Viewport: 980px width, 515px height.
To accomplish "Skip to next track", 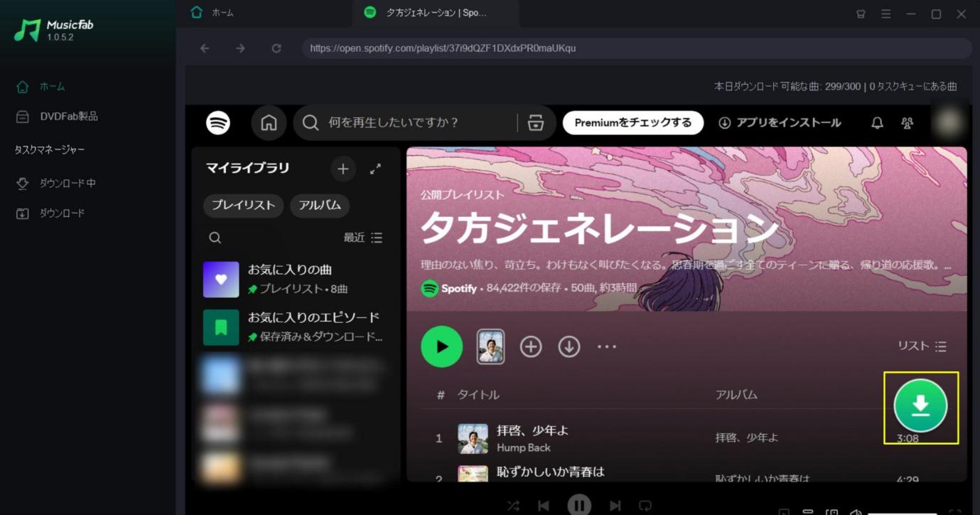I will tap(615, 506).
